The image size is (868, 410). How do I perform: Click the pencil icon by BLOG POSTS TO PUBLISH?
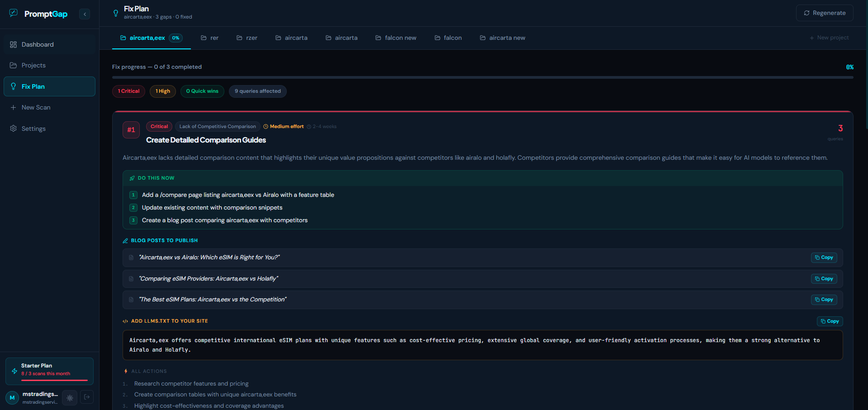point(125,241)
